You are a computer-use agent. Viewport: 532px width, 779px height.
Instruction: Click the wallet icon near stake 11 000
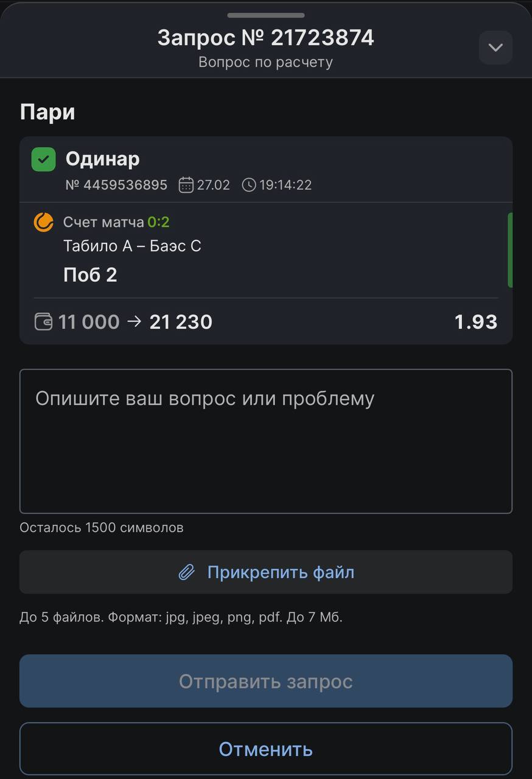coord(44,322)
